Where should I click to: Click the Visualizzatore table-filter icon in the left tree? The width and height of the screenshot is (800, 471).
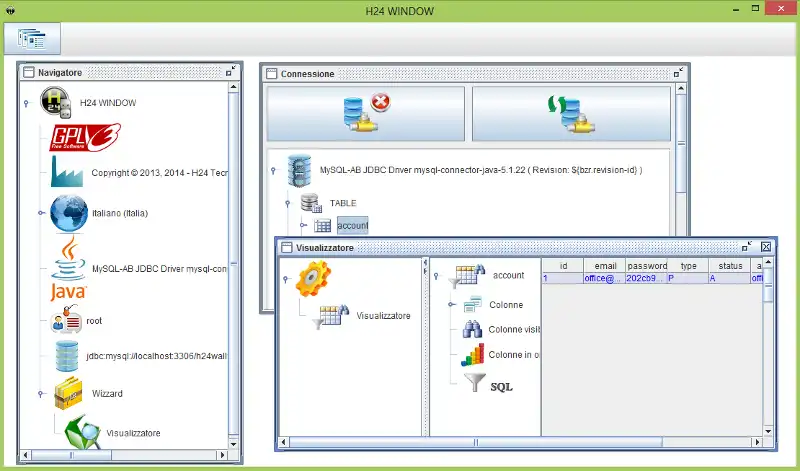click(x=330, y=316)
